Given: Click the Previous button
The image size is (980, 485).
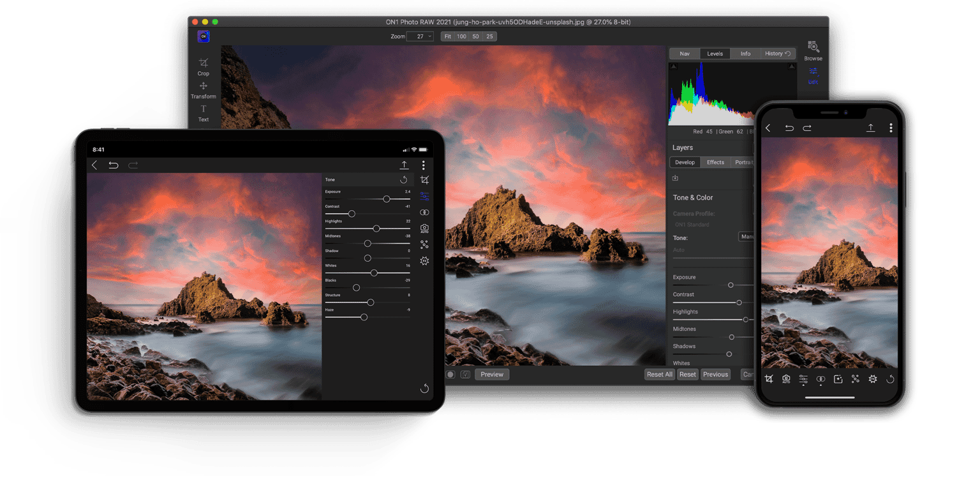Looking at the screenshot, I should tap(715, 374).
